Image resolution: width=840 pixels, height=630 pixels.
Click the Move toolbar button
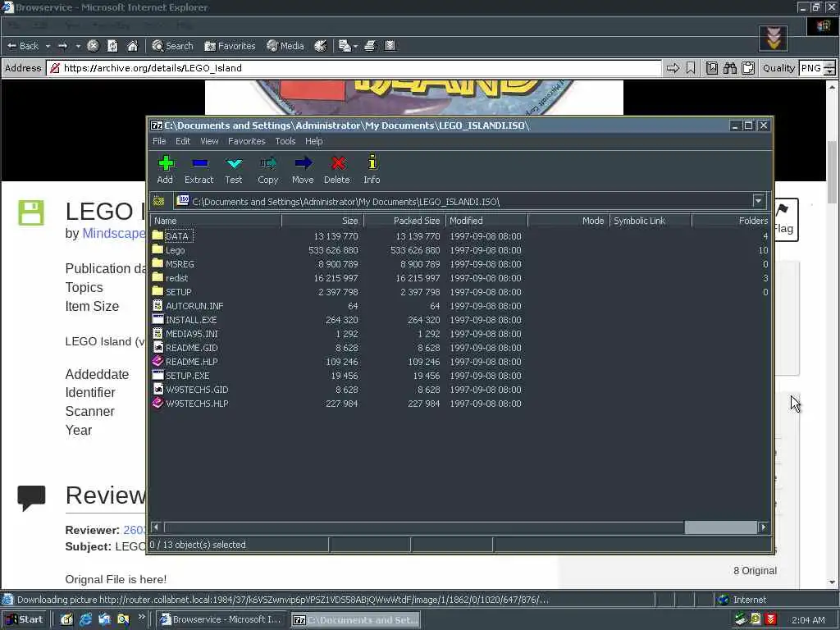[x=303, y=169]
